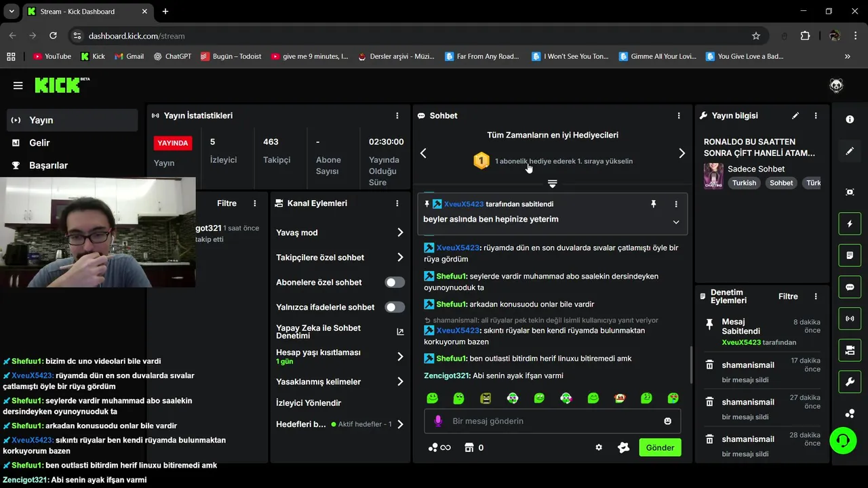The height and width of the screenshot is (488, 868).
Task: Show the next top gifters slide
Action: pyautogui.click(x=682, y=154)
